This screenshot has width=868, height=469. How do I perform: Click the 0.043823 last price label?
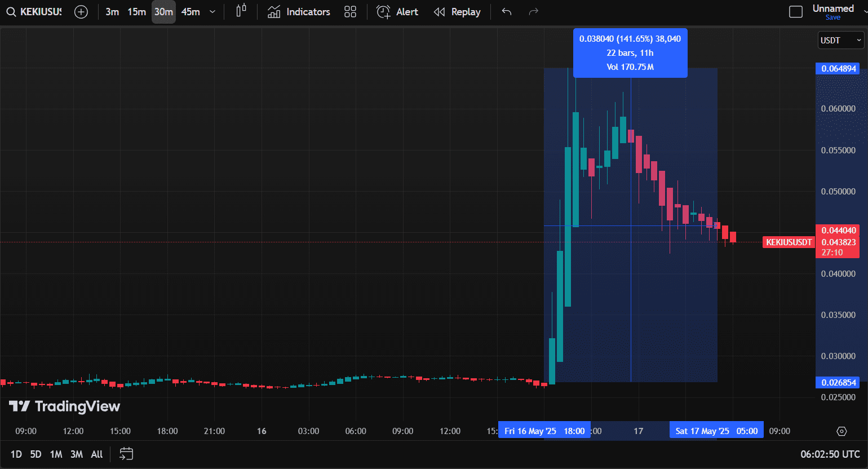[x=839, y=242]
